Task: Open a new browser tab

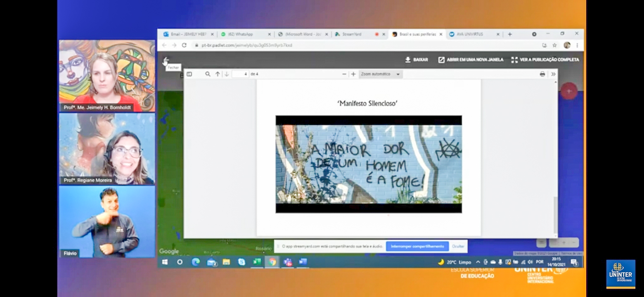Action: coord(510,34)
